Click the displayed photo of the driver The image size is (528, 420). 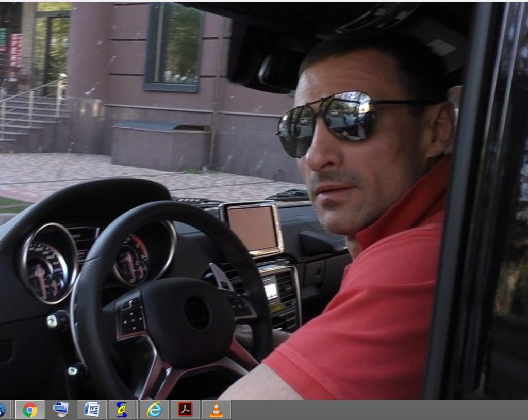(x=264, y=201)
